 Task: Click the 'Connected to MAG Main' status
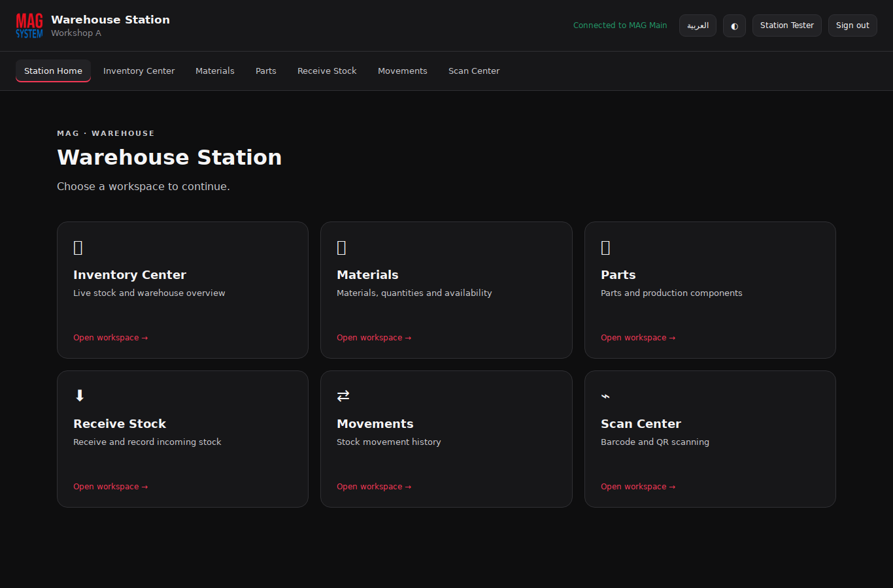[620, 25]
